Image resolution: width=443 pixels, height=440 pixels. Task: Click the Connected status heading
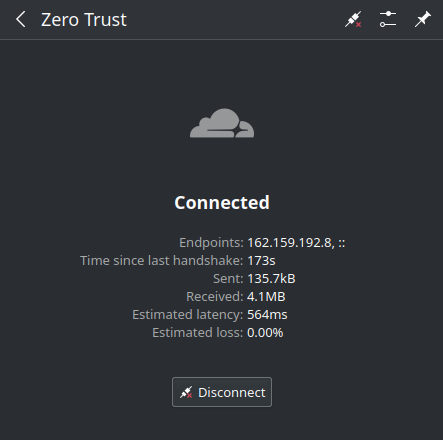pyautogui.click(x=222, y=202)
